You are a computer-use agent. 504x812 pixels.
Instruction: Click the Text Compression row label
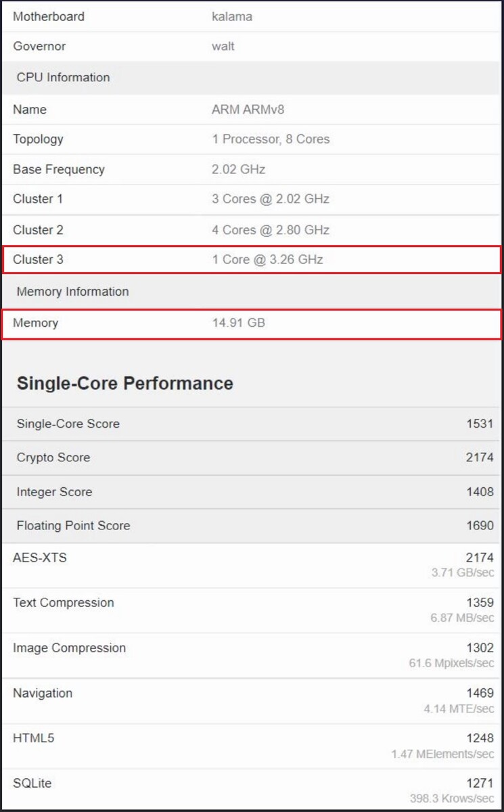pyautogui.click(x=64, y=603)
